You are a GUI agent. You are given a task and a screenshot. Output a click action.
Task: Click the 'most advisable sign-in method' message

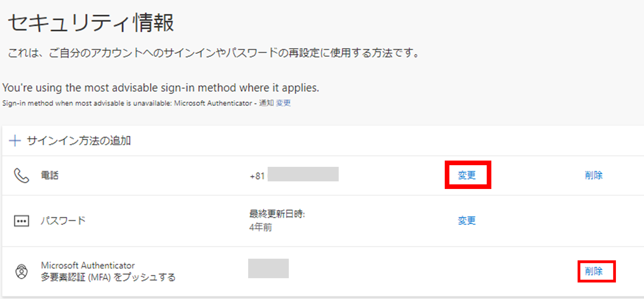coord(161,88)
